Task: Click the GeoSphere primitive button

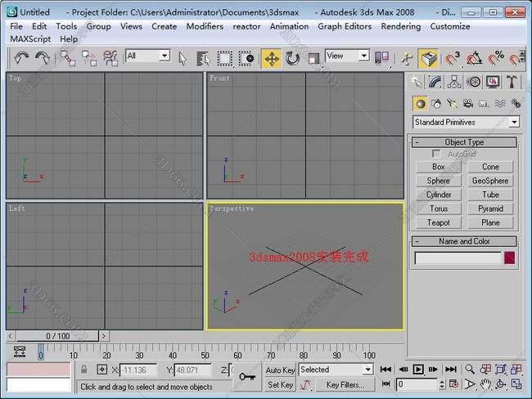Action: [490, 181]
